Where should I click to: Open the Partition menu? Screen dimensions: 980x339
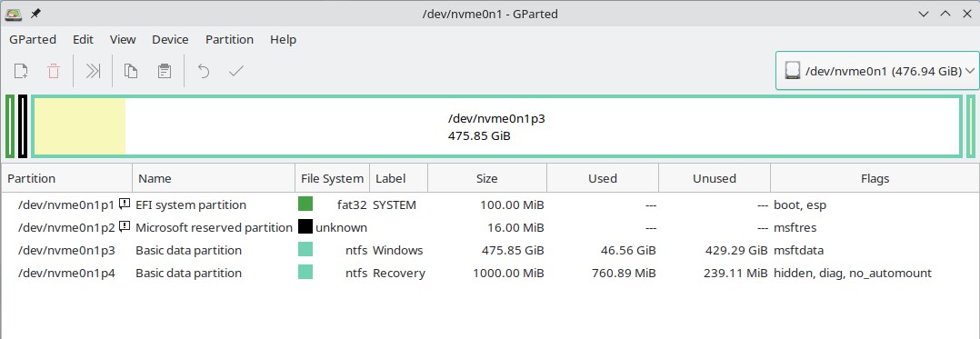point(229,39)
